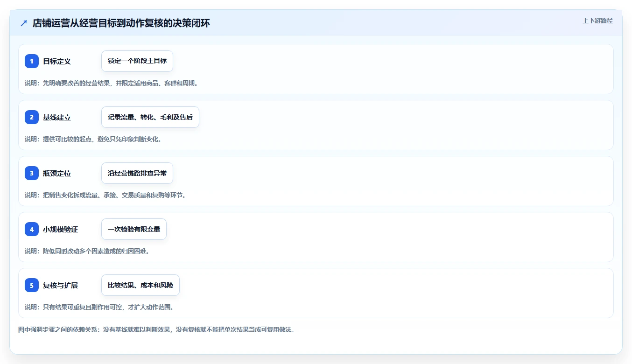Select the 记录流量、转化、毛利及售后 chip
Screen dimensions: 632x364
pyautogui.click(x=150, y=117)
